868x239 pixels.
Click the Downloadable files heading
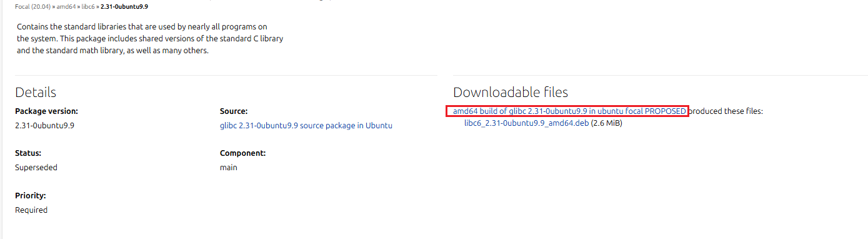tap(511, 93)
